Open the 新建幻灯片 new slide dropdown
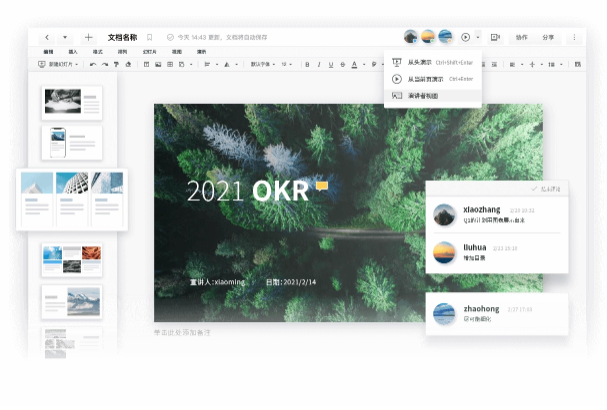This screenshot has height=410, width=607. pos(60,64)
